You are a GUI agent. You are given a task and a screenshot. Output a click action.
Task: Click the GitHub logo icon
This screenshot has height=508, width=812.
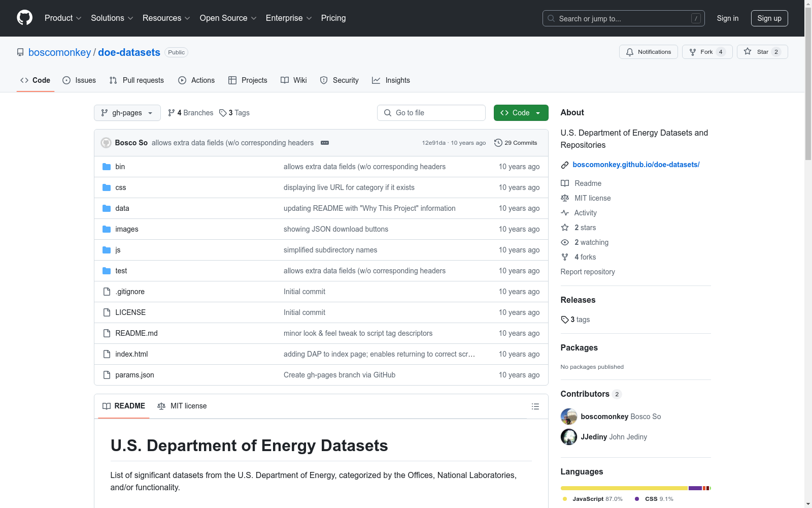(24, 18)
